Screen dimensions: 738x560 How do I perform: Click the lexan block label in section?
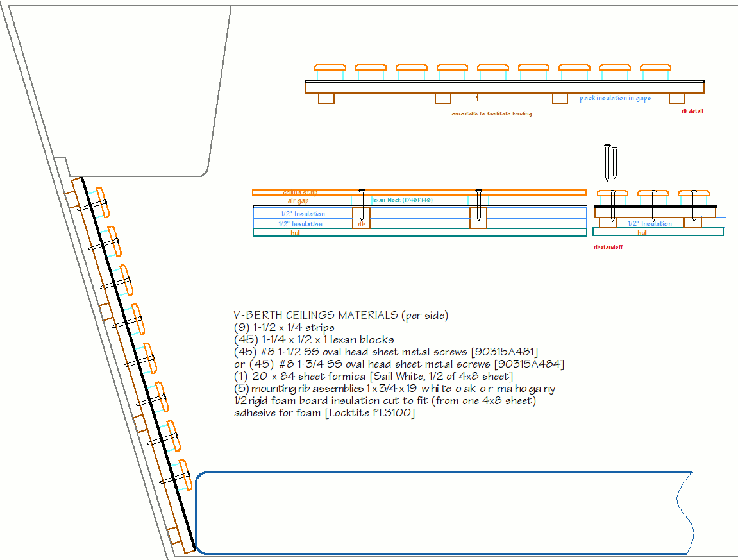coord(402,201)
